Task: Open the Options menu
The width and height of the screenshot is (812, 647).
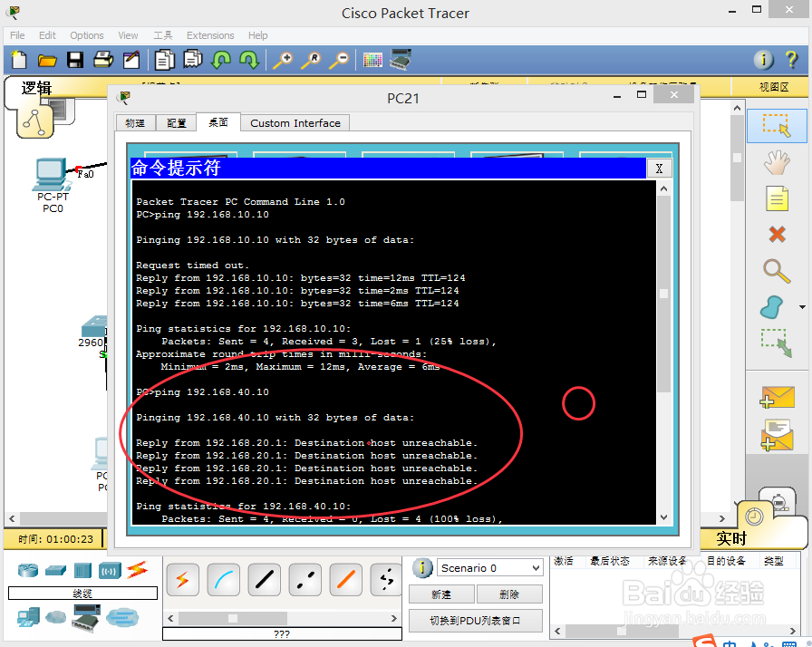Action: 87,35
